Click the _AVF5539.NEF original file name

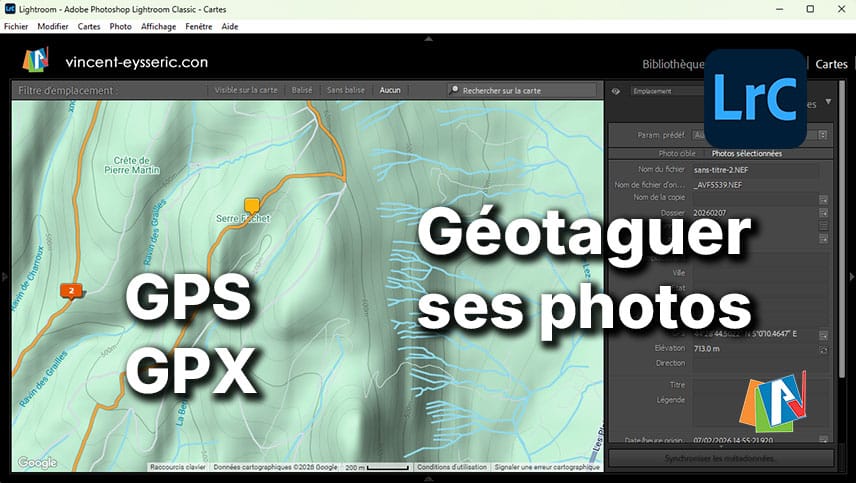pyautogui.click(x=718, y=185)
